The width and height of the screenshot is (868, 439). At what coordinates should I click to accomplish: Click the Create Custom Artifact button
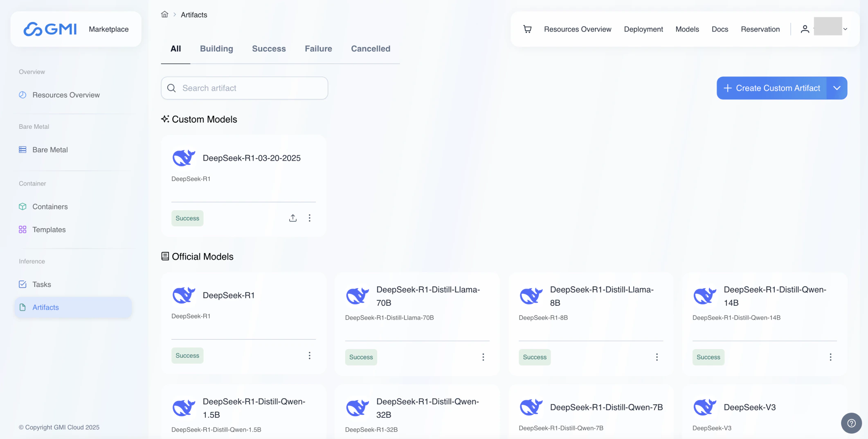(x=771, y=88)
